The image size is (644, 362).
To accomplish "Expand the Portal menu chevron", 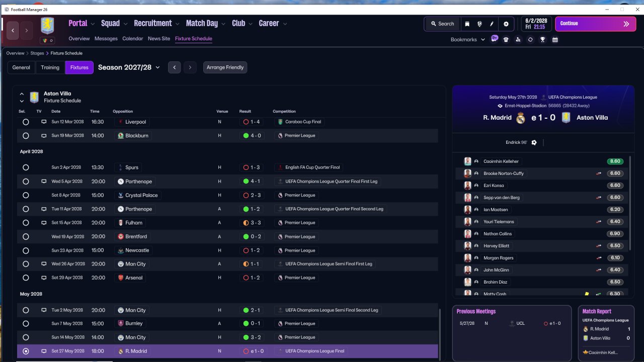I will coord(93,24).
